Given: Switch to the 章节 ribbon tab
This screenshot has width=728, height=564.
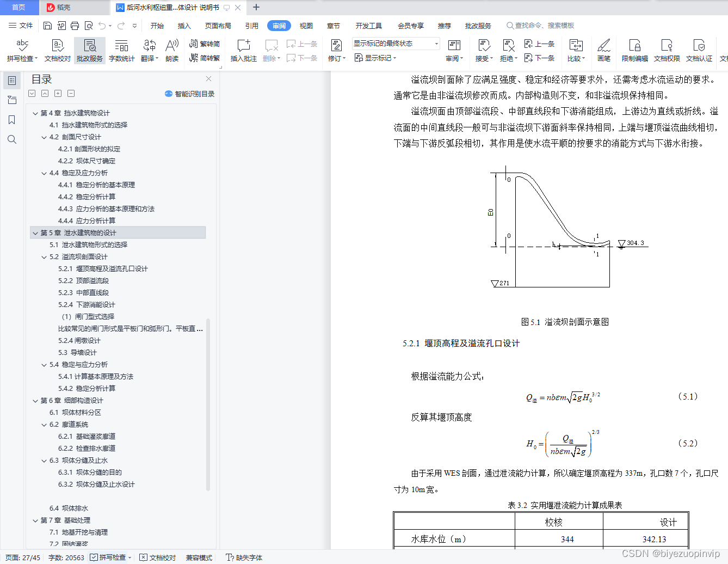Looking at the screenshot, I should click(x=334, y=26).
